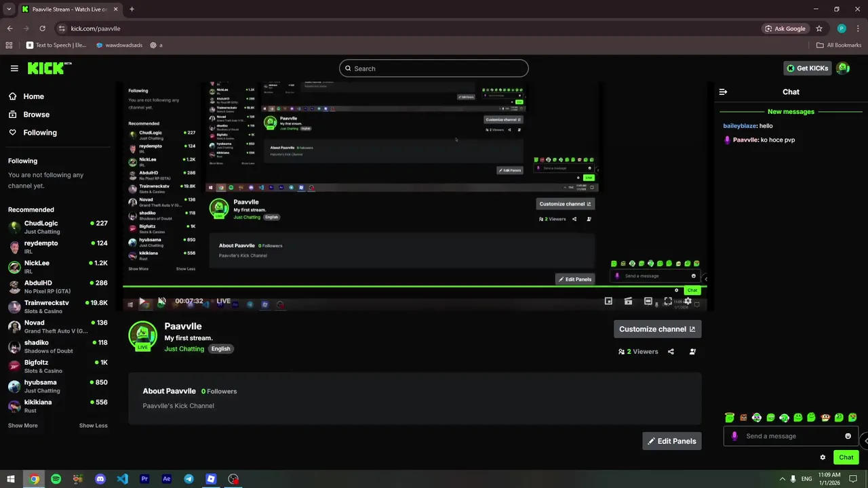Click the Get KICKs button
The image size is (868, 488).
pyautogui.click(x=807, y=68)
